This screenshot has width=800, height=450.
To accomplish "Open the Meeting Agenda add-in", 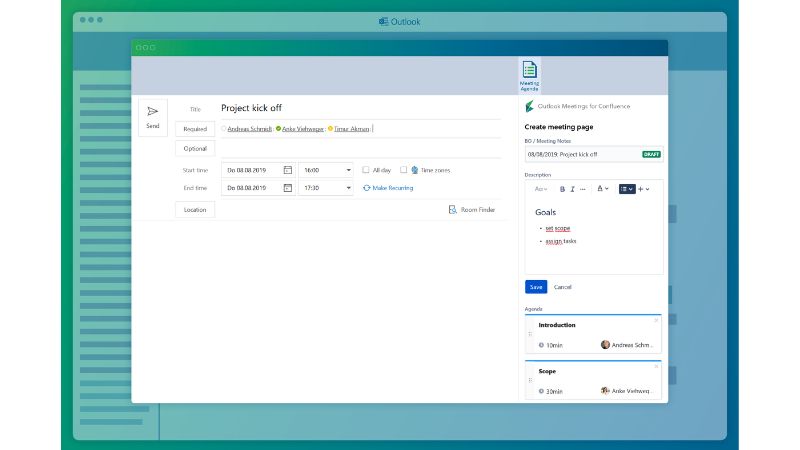I will [x=529, y=75].
